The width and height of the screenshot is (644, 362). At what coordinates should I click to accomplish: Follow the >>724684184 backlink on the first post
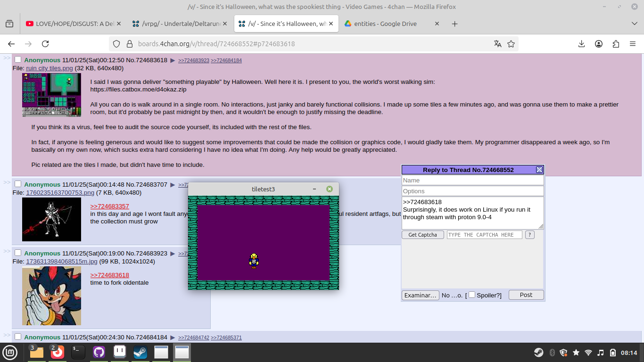[226, 60]
